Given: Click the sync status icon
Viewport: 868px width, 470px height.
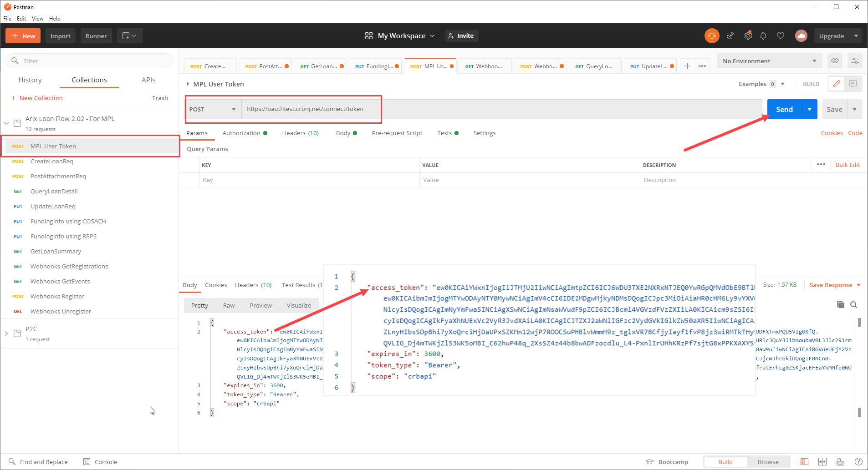Looking at the screenshot, I should (712, 36).
